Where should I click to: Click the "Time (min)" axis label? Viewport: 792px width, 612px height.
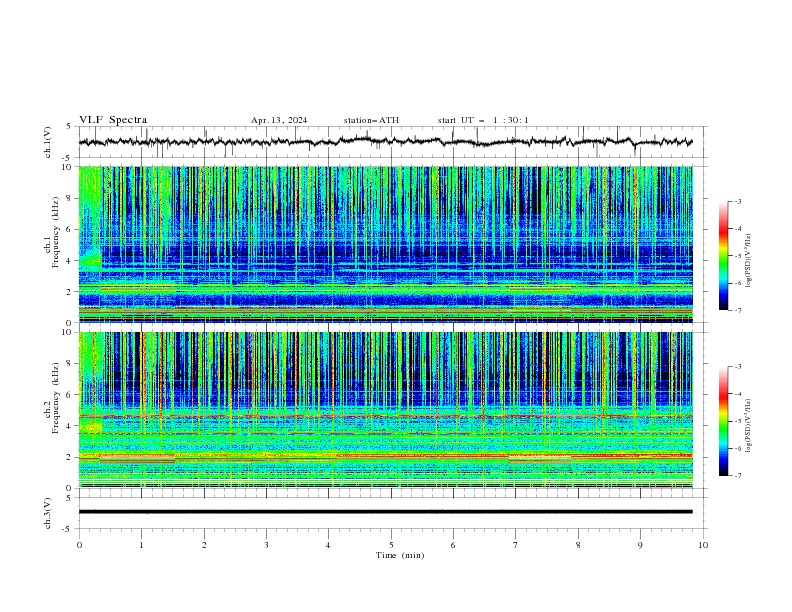400,555
